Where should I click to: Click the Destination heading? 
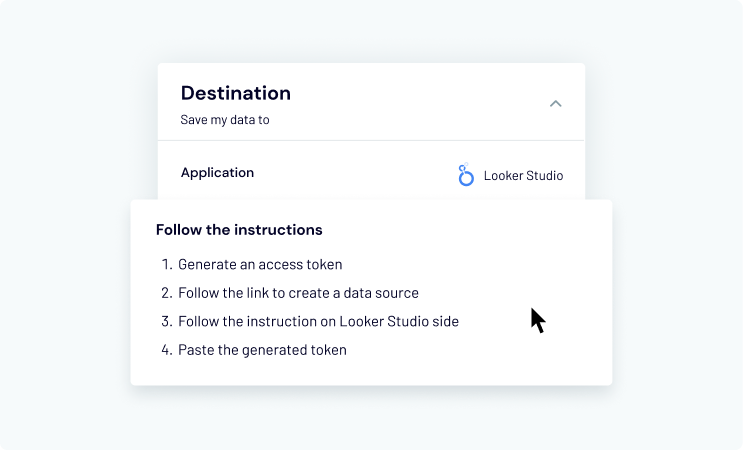pos(236,93)
